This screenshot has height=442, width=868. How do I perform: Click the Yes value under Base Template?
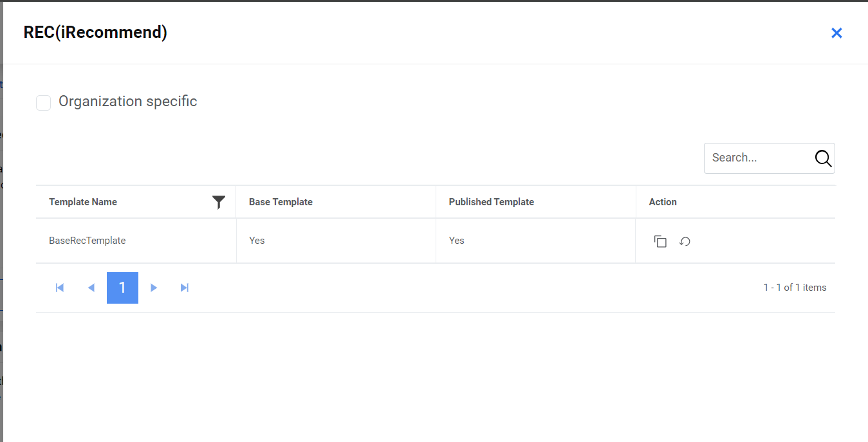pos(257,241)
